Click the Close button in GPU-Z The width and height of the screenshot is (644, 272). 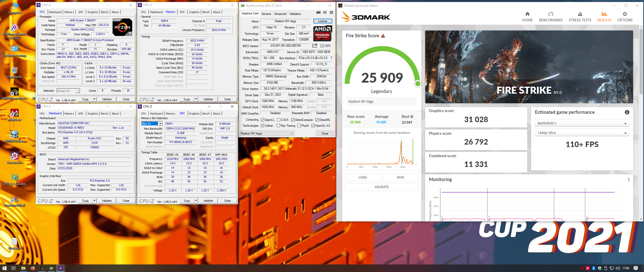coord(325,133)
